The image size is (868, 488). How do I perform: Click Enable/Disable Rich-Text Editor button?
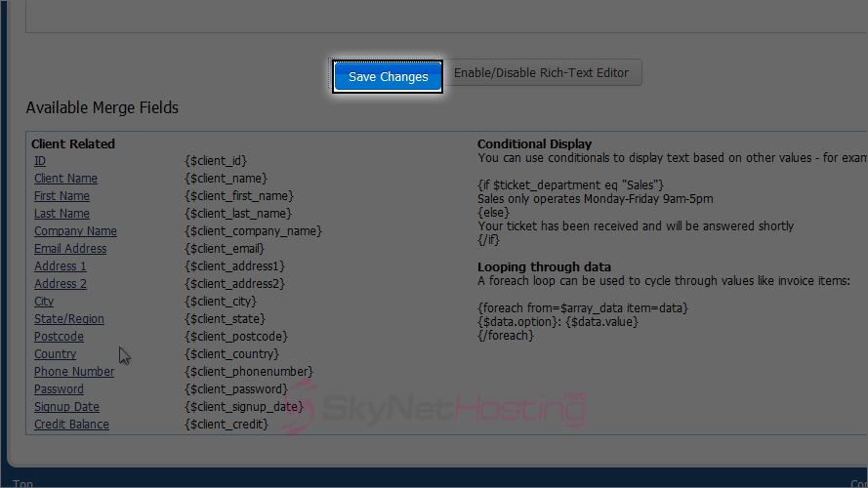541,72
